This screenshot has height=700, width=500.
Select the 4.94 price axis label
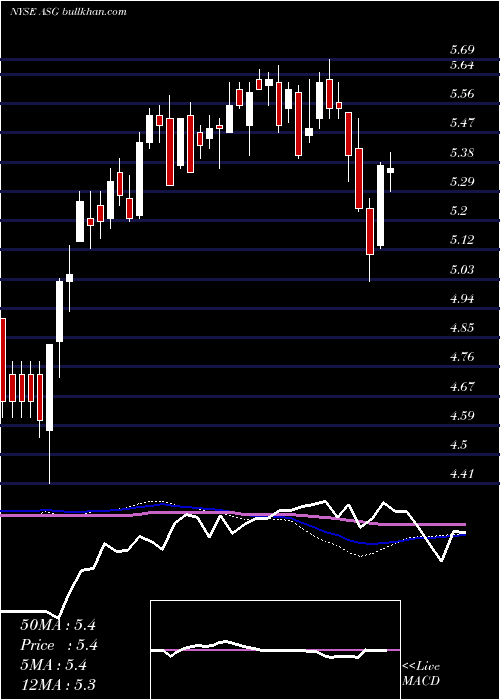(462, 299)
